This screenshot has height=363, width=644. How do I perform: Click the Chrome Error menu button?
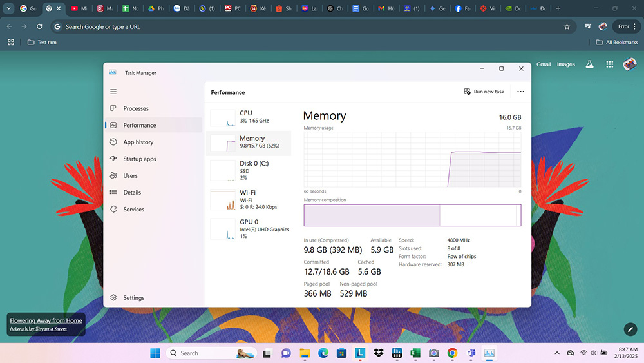[627, 26]
